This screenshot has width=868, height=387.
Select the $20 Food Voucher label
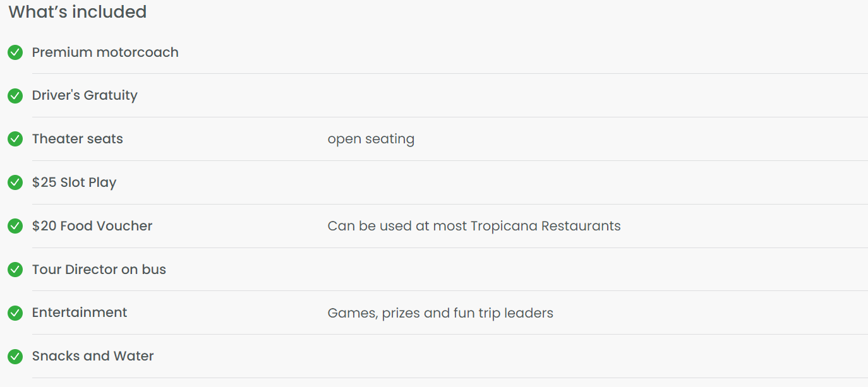[92, 226]
